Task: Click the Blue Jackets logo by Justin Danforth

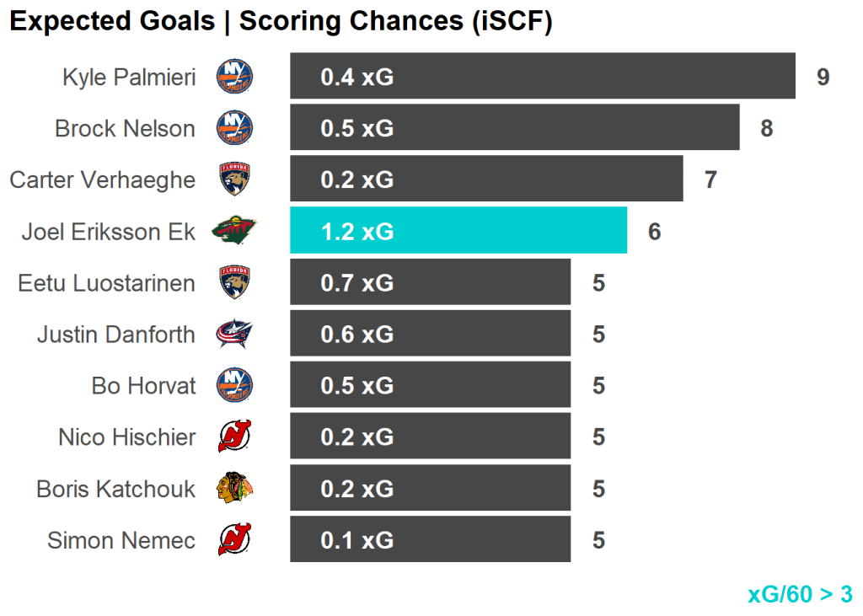Action: click(234, 335)
